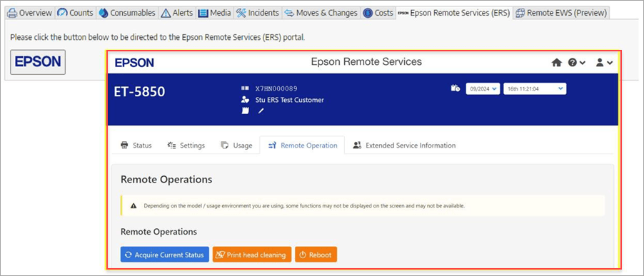The image size is (644, 276).
Task: Click serial number X7HN000089
Action: coord(276,88)
